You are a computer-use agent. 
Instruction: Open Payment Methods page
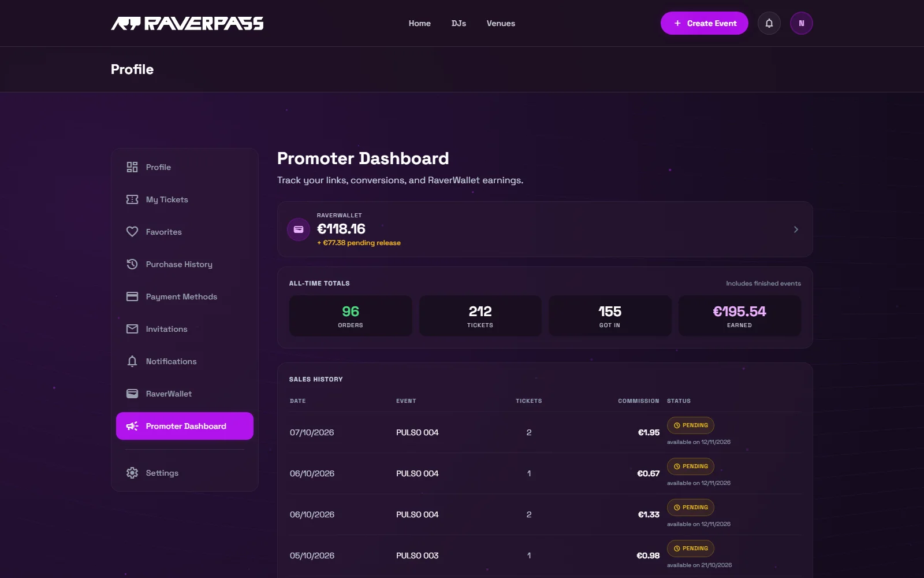(185, 297)
